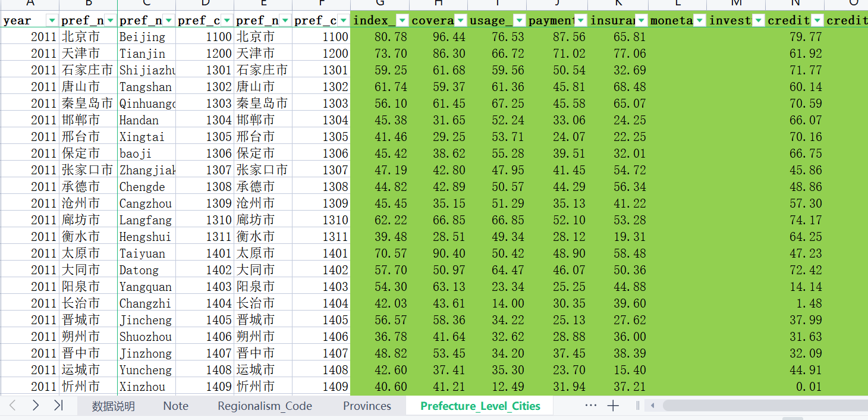This screenshot has width=868, height=420.
Task: Open the column D pref_c filter dropdown
Action: pos(227,21)
